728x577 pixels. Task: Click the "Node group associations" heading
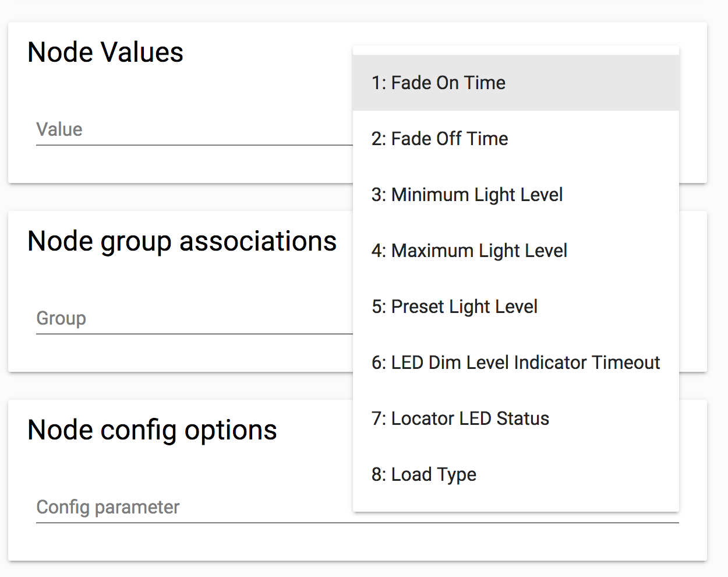(x=182, y=241)
